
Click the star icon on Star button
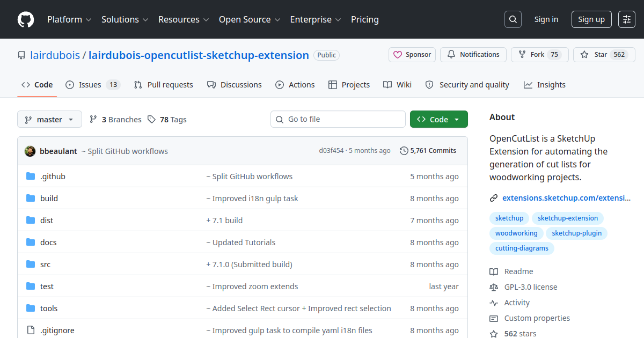click(x=584, y=55)
